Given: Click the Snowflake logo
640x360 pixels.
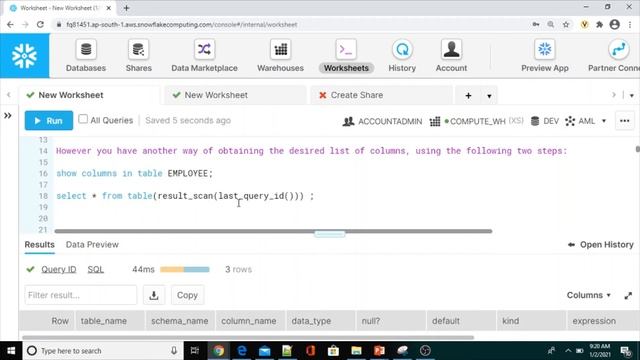Looking at the screenshot, I should (24, 56).
